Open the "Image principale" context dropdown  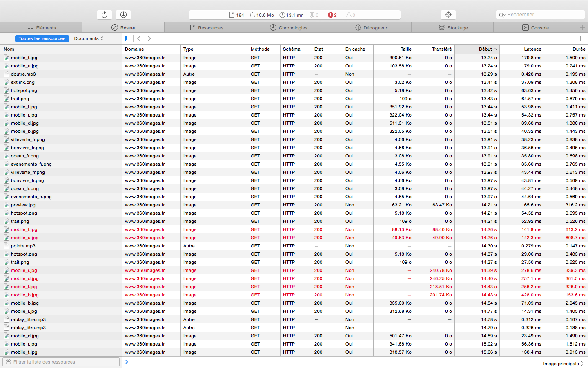pyautogui.click(x=563, y=364)
